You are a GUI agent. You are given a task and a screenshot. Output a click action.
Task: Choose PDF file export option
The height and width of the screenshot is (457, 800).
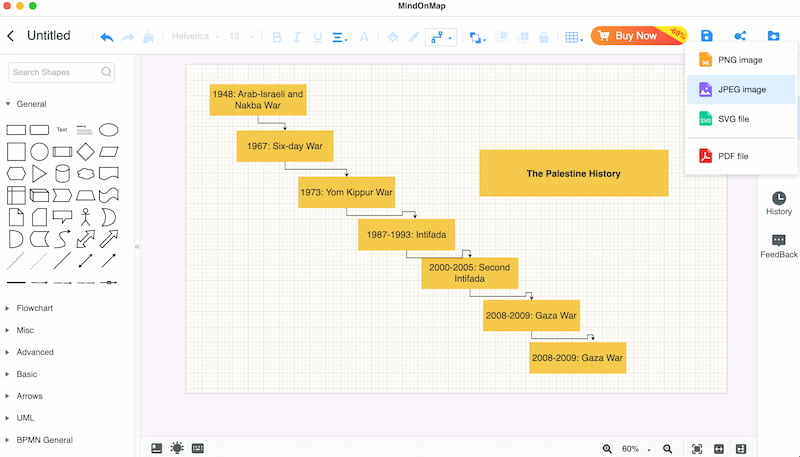click(741, 156)
